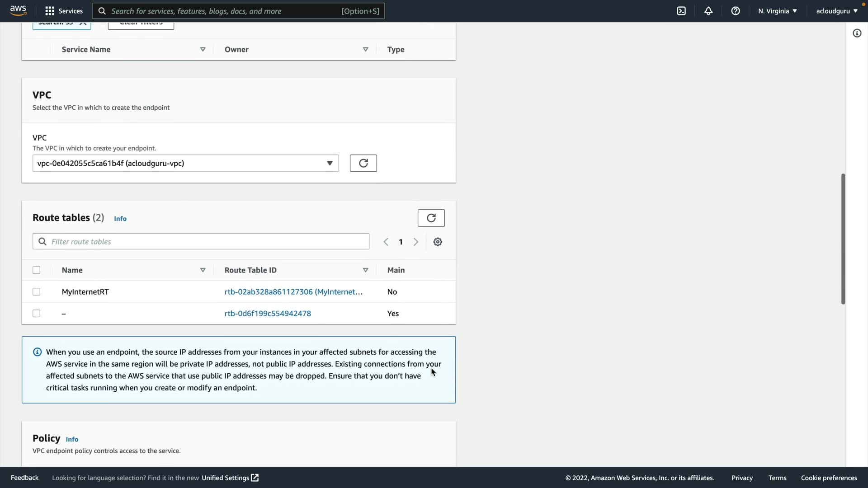Check the main route table rtb-0d6f199c554942478
The width and height of the screenshot is (868, 488).
(37, 314)
